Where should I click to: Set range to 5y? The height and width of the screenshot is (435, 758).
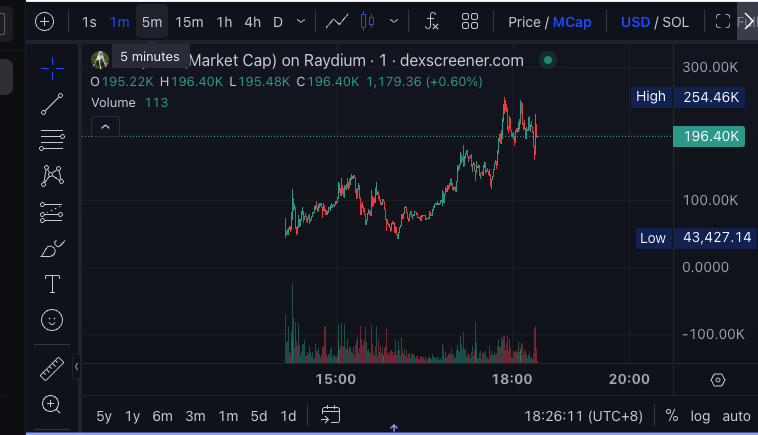point(104,416)
